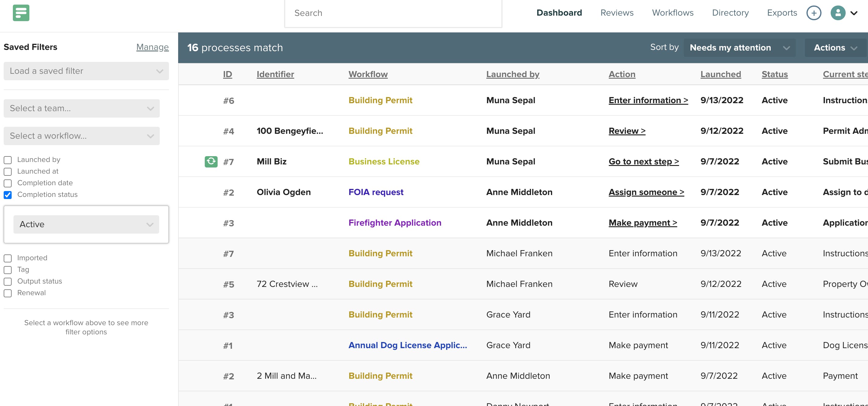Image resolution: width=868 pixels, height=406 pixels.
Task: Open the Needs my attention sort dropdown
Action: coord(739,47)
